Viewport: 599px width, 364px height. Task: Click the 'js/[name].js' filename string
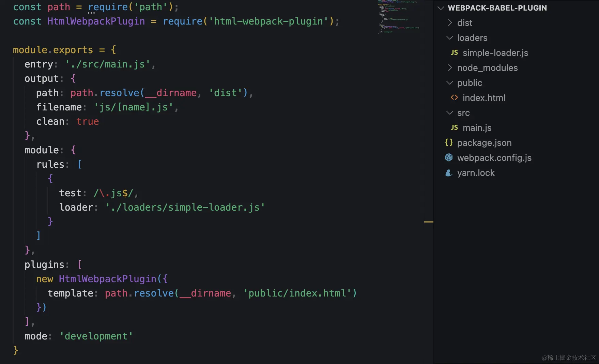click(134, 107)
